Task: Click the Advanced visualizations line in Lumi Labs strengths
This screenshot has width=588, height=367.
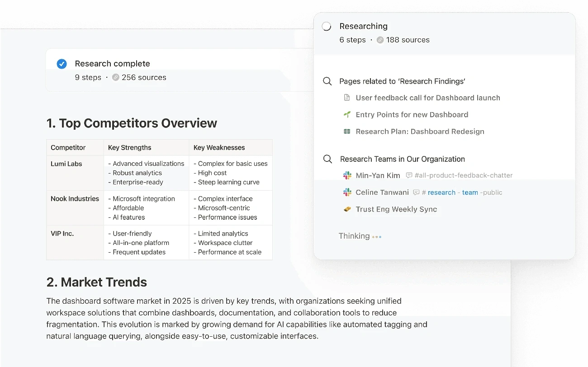Action: pos(146,164)
